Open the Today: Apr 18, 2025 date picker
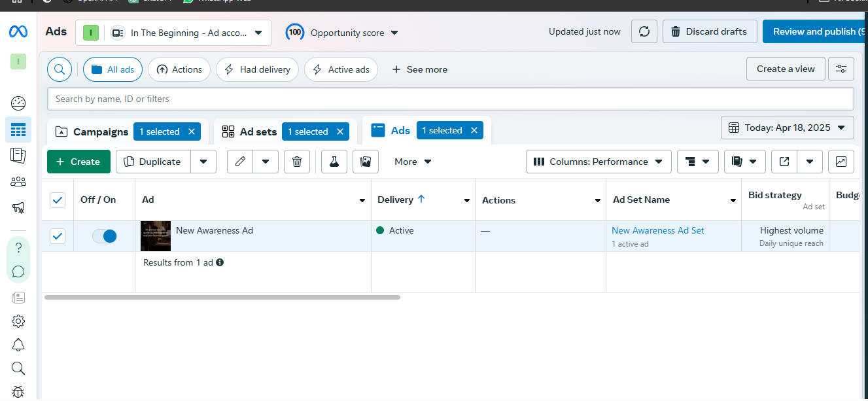 787,128
